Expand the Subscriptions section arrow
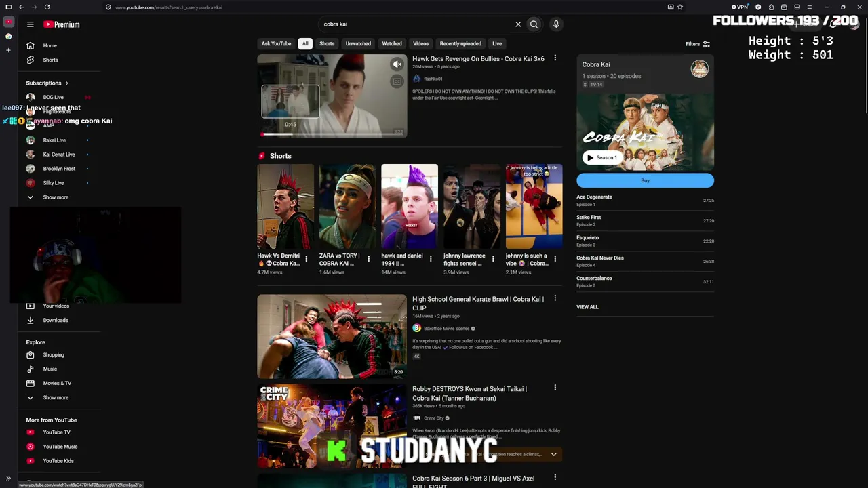 [66, 83]
